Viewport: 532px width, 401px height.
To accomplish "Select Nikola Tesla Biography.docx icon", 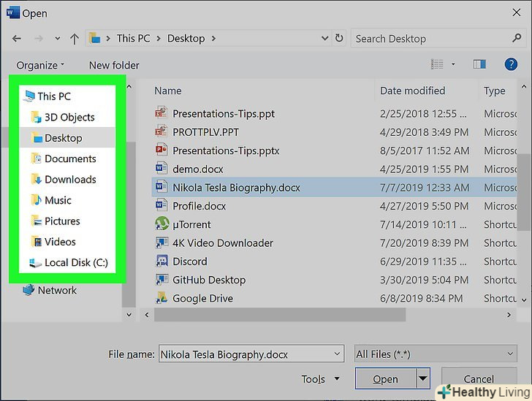I will pyautogui.click(x=161, y=186).
